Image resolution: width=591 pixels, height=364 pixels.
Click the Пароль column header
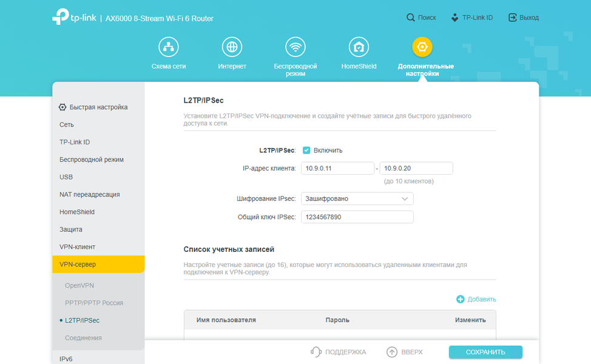(337, 320)
